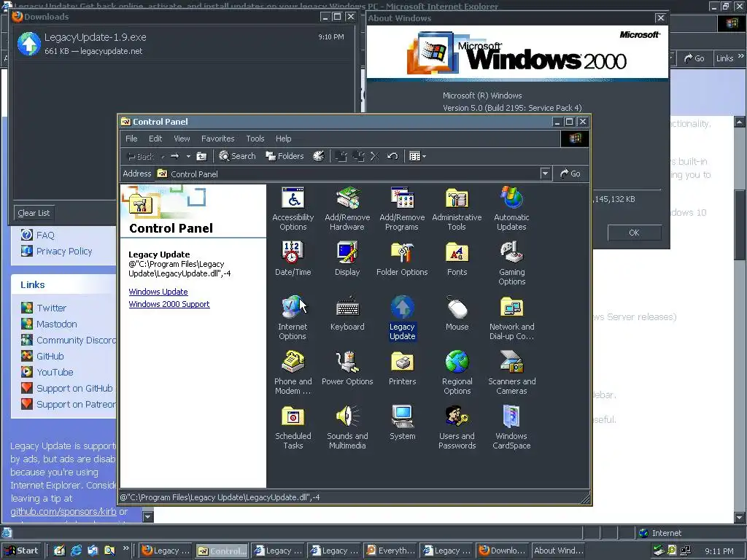The height and width of the screenshot is (560, 747).
Task: Open Display properties icon
Action: tap(347, 259)
